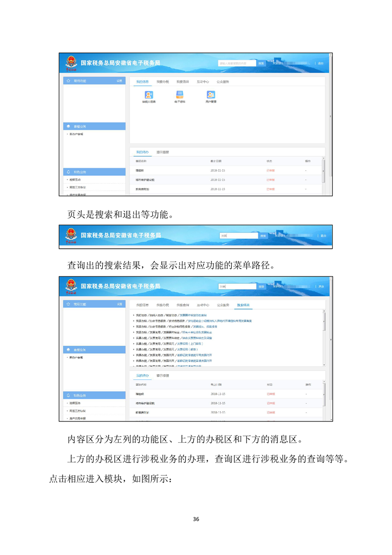This screenshot has height=555, width=392.
Task: Open 发票领用（邮寄） search result link
Action: (187, 349)
